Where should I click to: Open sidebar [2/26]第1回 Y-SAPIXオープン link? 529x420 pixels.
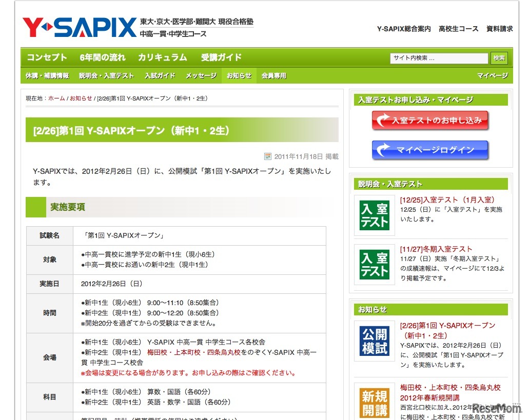(x=448, y=330)
